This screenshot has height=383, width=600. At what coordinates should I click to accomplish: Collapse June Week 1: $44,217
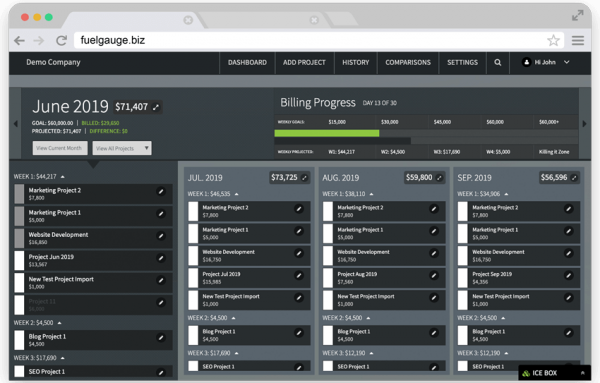[x=62, y=177]
